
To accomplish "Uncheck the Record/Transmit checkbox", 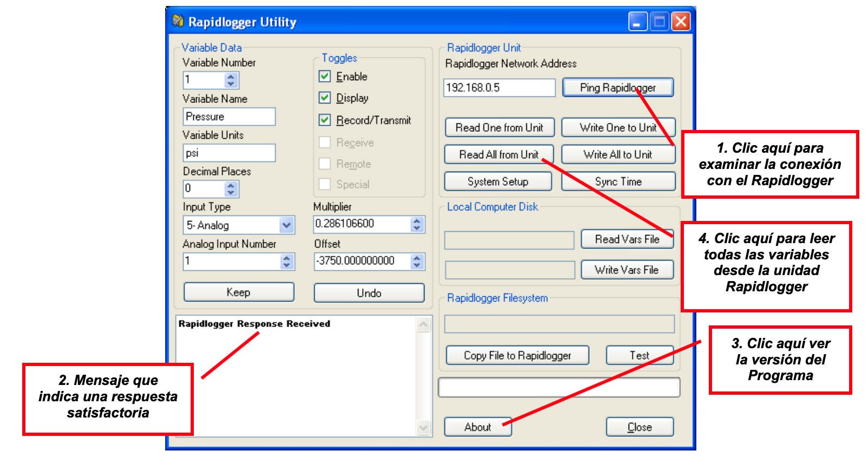I will [x=325, y=120].
